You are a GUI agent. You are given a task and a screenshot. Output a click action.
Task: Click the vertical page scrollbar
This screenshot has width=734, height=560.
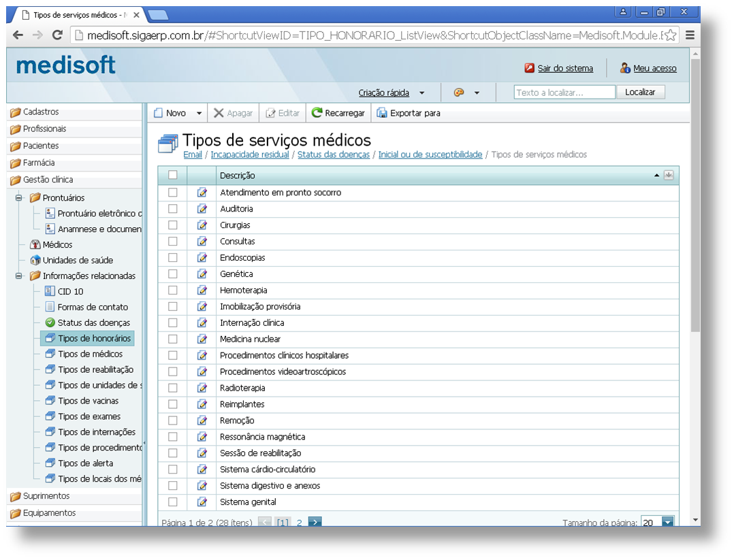pos(695,195)
